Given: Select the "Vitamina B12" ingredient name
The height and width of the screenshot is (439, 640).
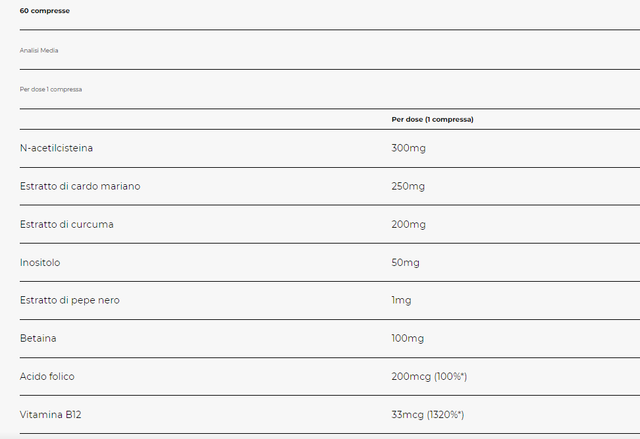Looking at the screenshot, I should tap(49, 414).
